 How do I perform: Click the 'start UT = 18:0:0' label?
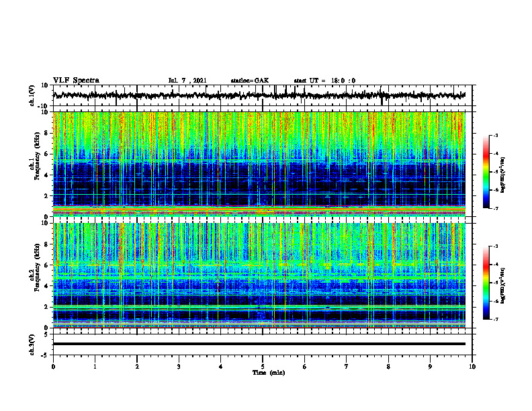pos(324,81)
